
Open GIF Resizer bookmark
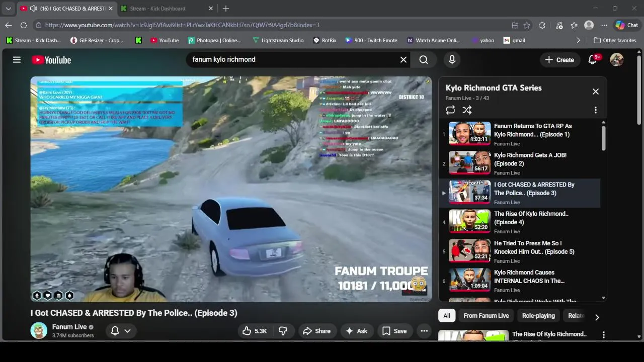click(x=97, y=40)
